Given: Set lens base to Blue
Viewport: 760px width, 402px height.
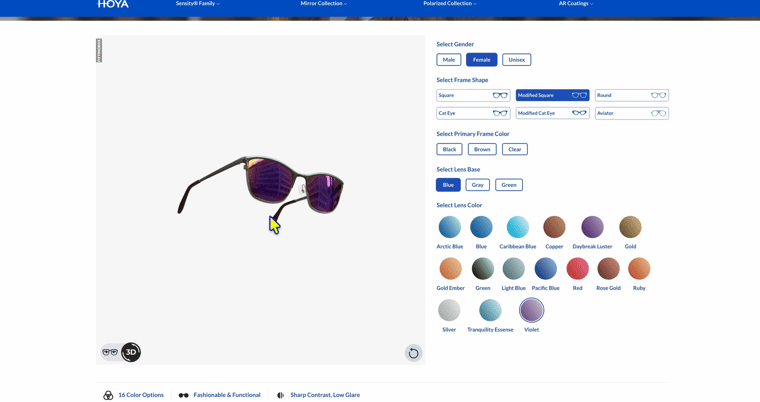Looking at the screenshot, I should [448, 185].
